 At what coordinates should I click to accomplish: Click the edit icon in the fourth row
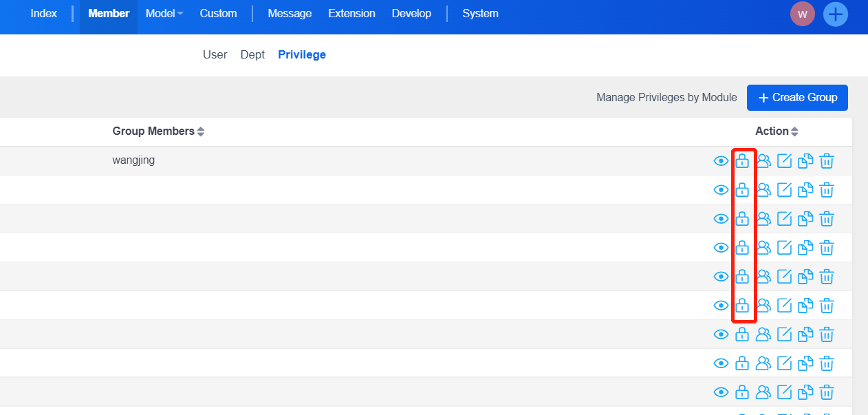tap(784, 248)
